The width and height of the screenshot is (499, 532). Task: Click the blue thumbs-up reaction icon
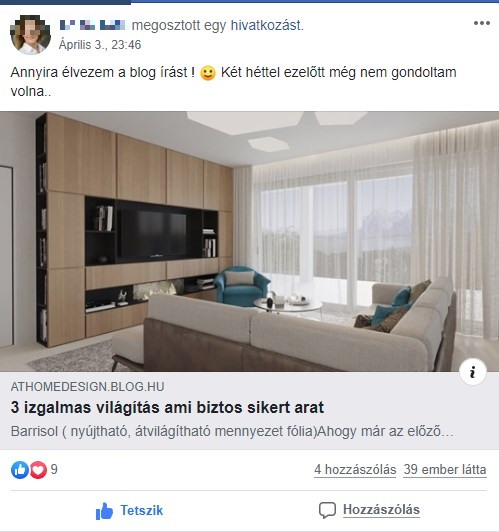(20, 470)
